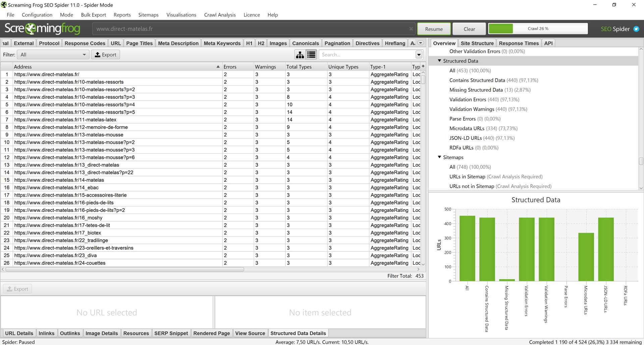Open the Response Times tab
Viewport: 644px width, 345px height.
pos(519,43)
